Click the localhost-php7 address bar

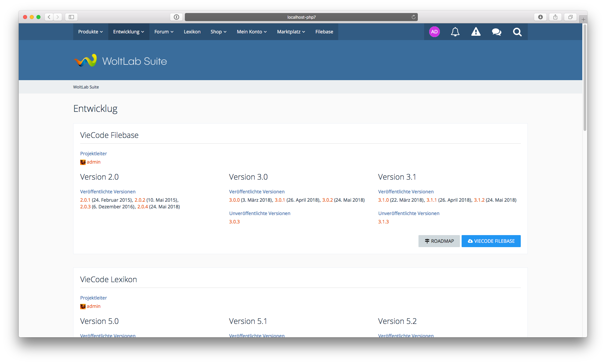[301, 17]
